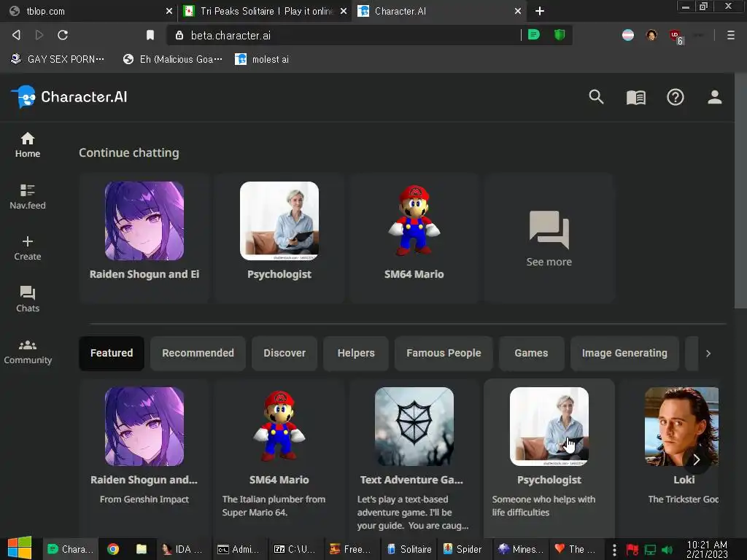Open the taskbar overflow three-dots menu
This screenshot has width=747, height=560.
tap(614, 550)
